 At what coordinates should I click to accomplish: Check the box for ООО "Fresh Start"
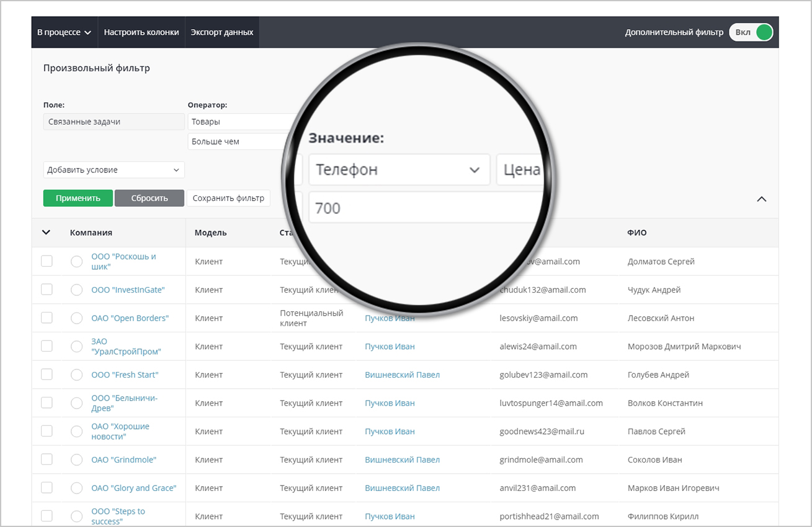click(x=47, y=374)
